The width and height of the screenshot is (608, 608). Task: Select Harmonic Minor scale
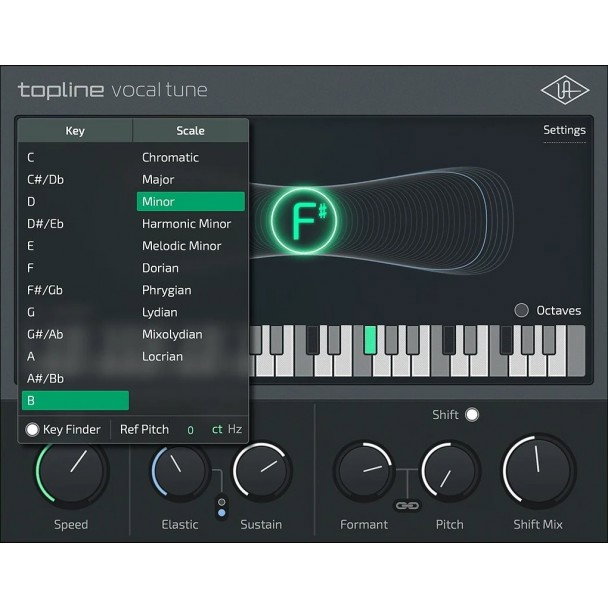click(191, 224)
